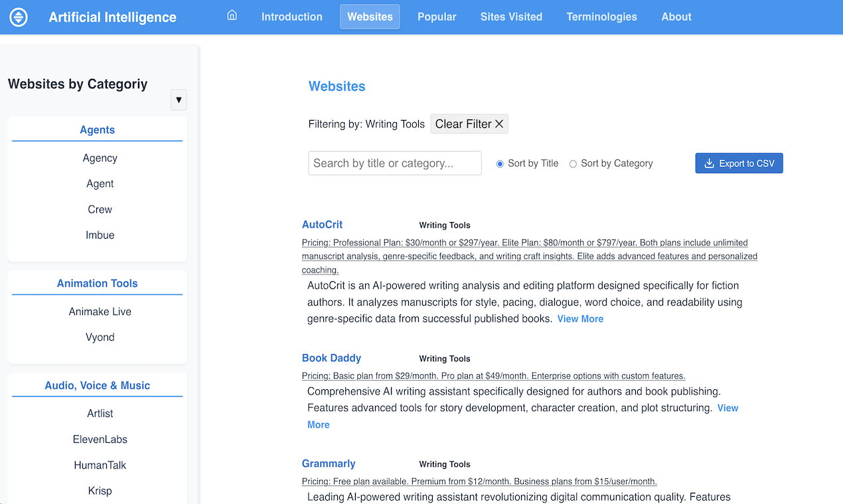Open the AutoCrit website link
Screen dimensions: 843x504
click(322, 225)
